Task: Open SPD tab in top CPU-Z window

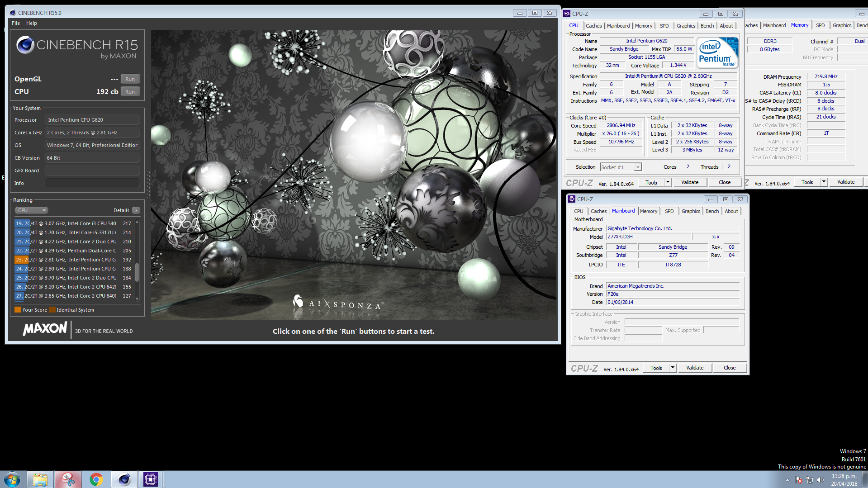Action: coord(664,26)
